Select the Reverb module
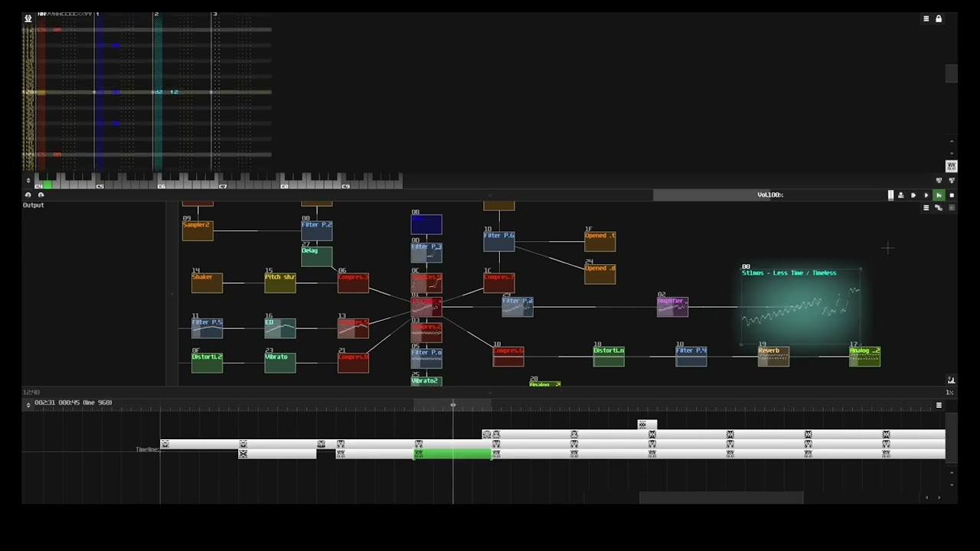The image size is (980, 551). click(773, 357)
